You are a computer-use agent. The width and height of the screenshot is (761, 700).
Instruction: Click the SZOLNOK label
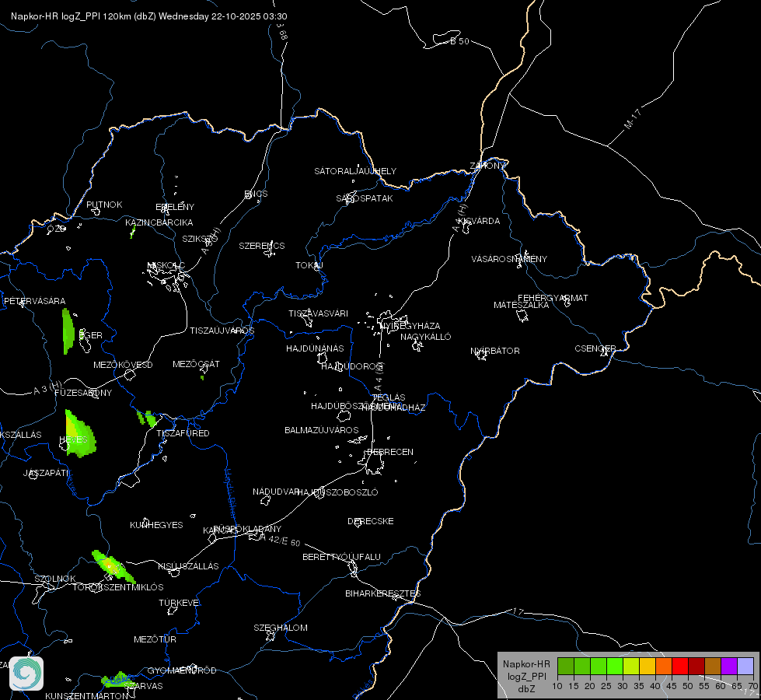[55, 579]
